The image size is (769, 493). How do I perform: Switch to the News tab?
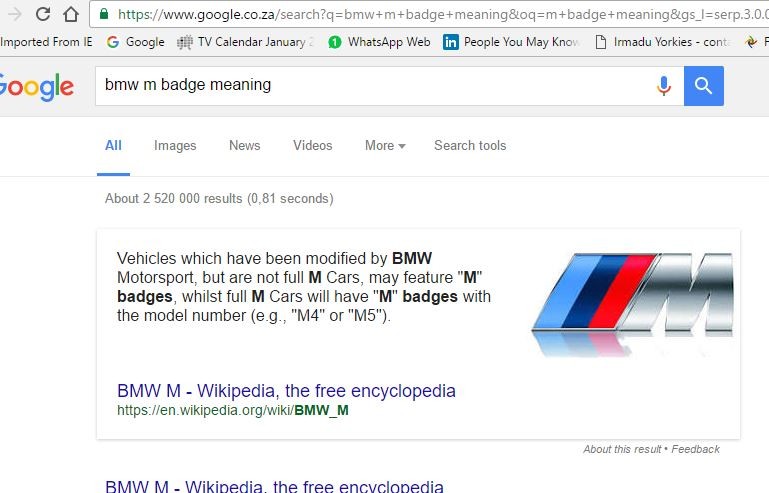coord(245,146)
